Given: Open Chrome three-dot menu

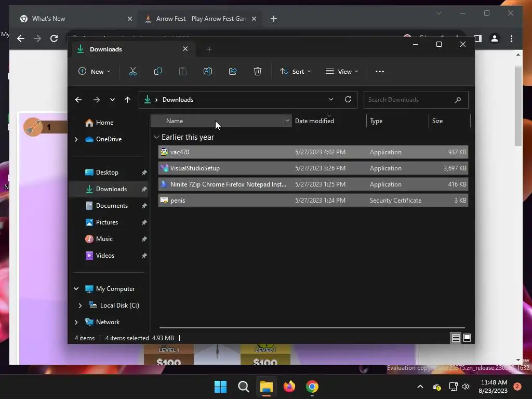Looking at the screenshot, I should point(511,38).
